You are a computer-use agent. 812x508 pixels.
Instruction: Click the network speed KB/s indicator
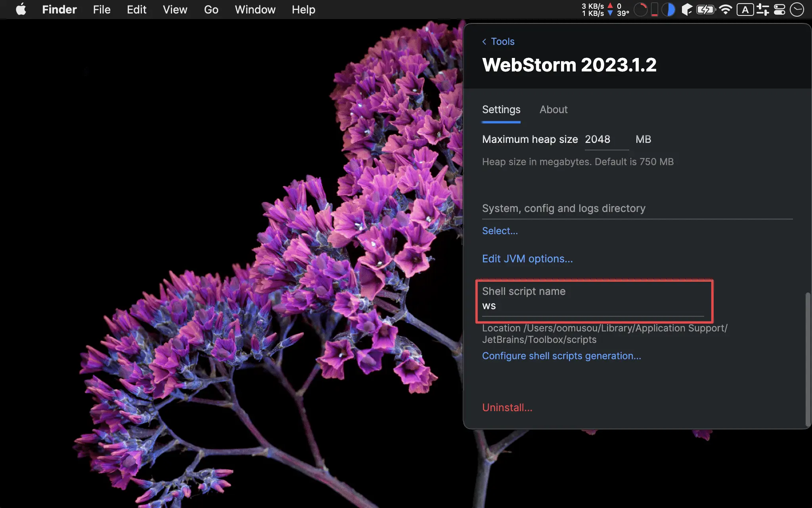(593, 10)
